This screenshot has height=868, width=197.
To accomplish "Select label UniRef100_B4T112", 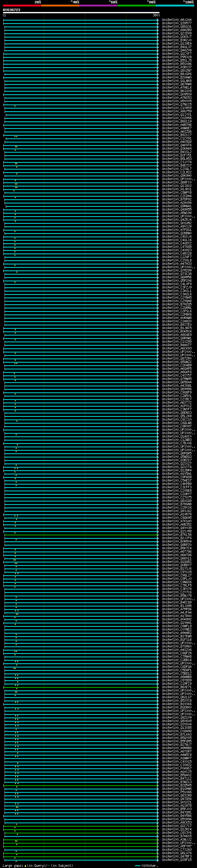I will (177, 778).
